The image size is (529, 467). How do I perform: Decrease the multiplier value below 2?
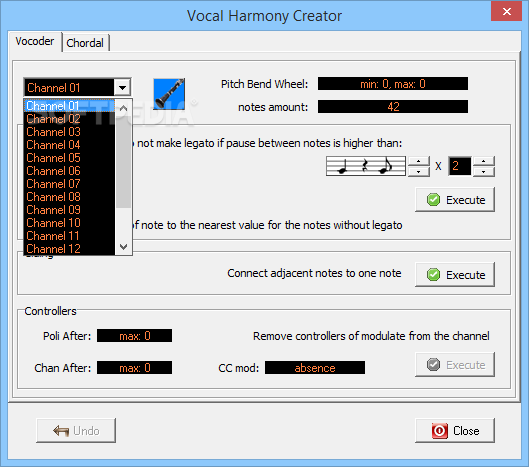tap(484, 171)
